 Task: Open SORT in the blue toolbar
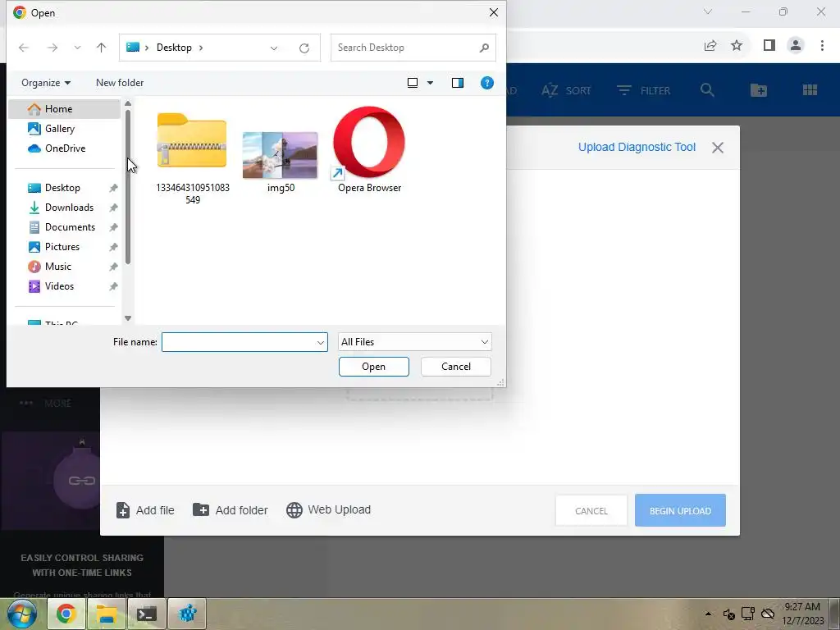click(566, 90)
